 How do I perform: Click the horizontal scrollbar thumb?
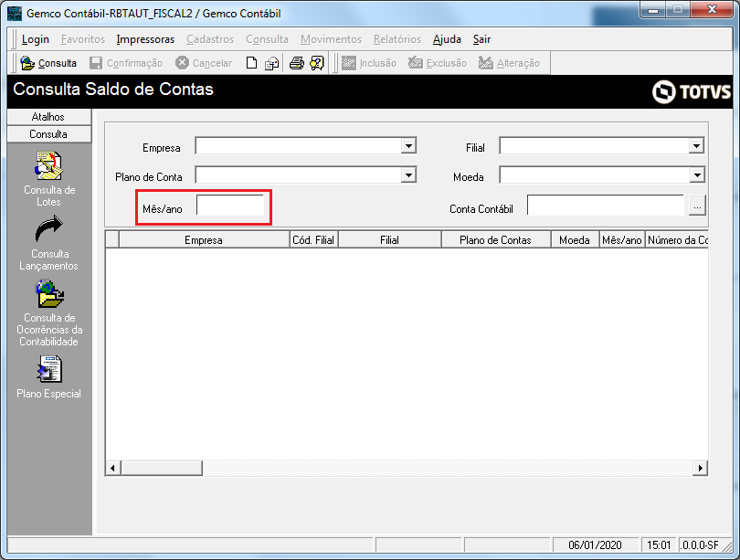[162, 468]
